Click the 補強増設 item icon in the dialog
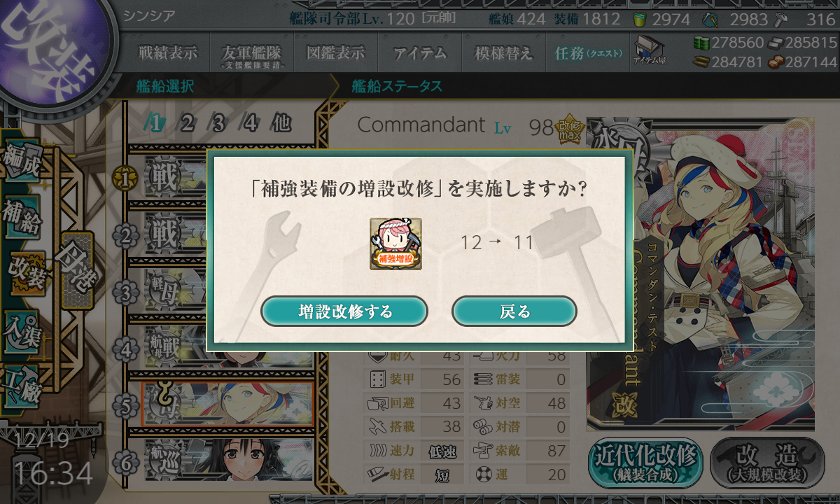840x504 pixels. (x=395, y=244)
